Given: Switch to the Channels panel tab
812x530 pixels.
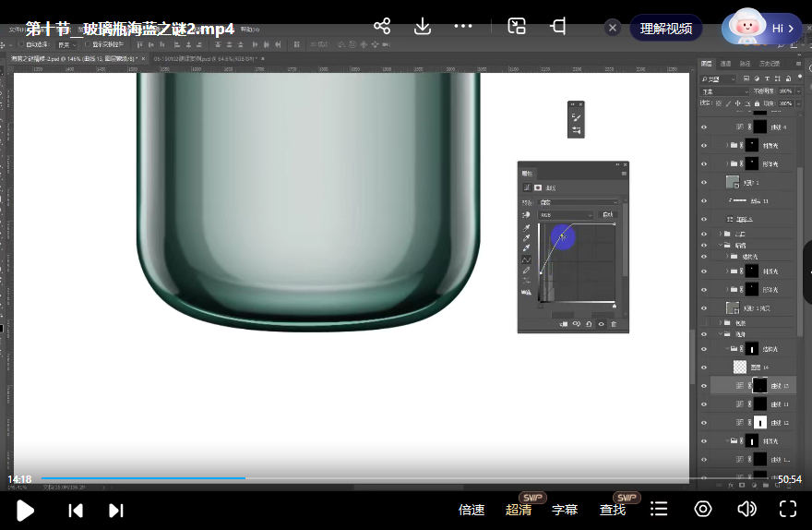Looking at the screenshot, I should (x=726, y=64).
